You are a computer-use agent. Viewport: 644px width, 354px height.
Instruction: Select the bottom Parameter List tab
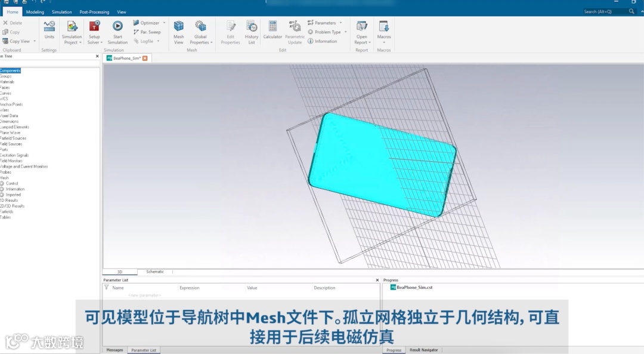pyautogui.click(x=144, y=350)
